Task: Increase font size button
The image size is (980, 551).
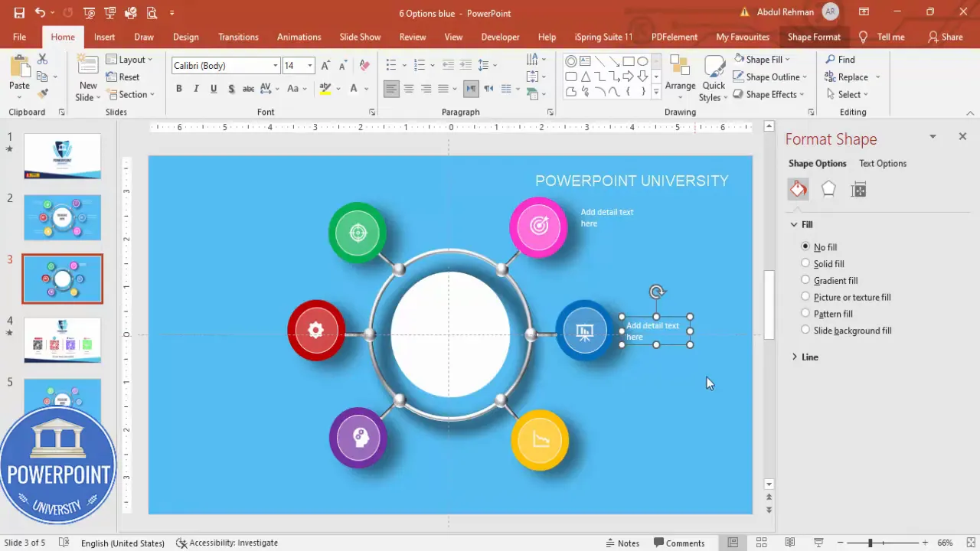Action: (x=325, y=66)
